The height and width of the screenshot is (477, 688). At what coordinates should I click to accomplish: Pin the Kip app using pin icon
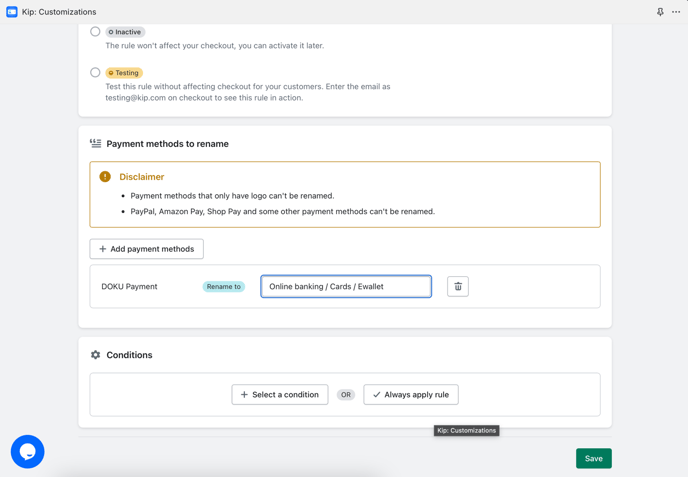pyautogui.click(x=660, y=12)
